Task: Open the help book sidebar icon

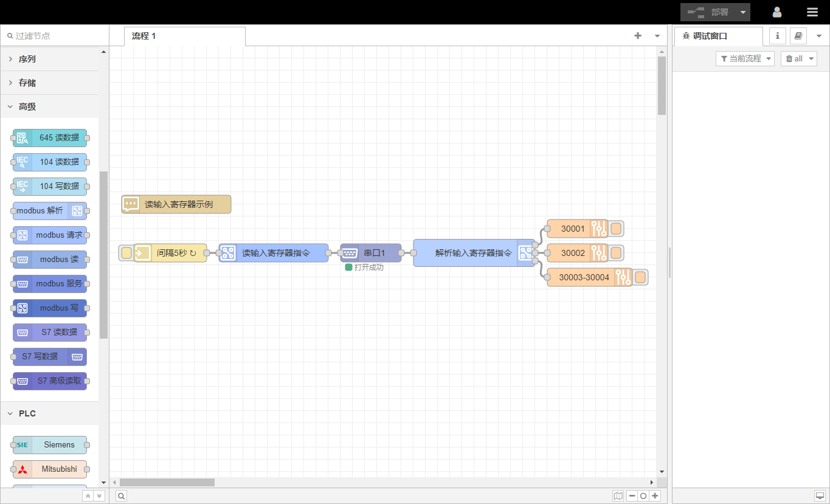Action: [x=798, y=36]
